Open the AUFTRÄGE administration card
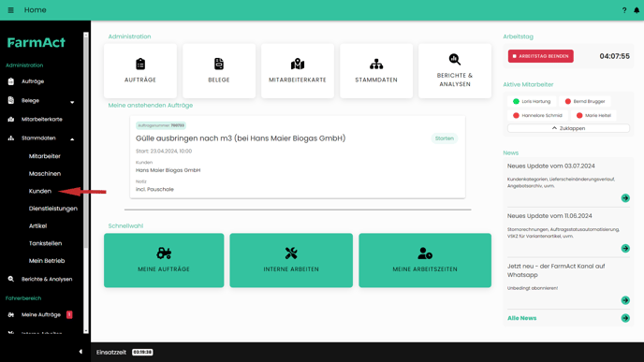This screenshot has width=644, height=362. pos(140,70)
